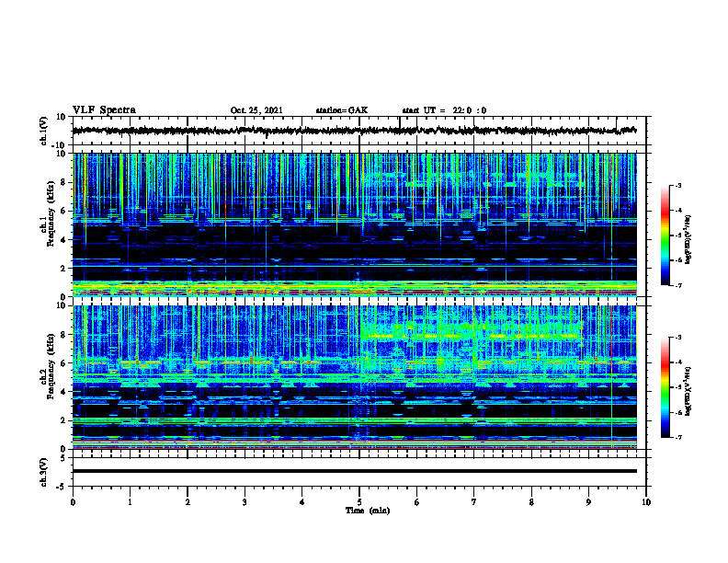Click the time axis tick label "0"
728x563 pixels.
point(73,502)
